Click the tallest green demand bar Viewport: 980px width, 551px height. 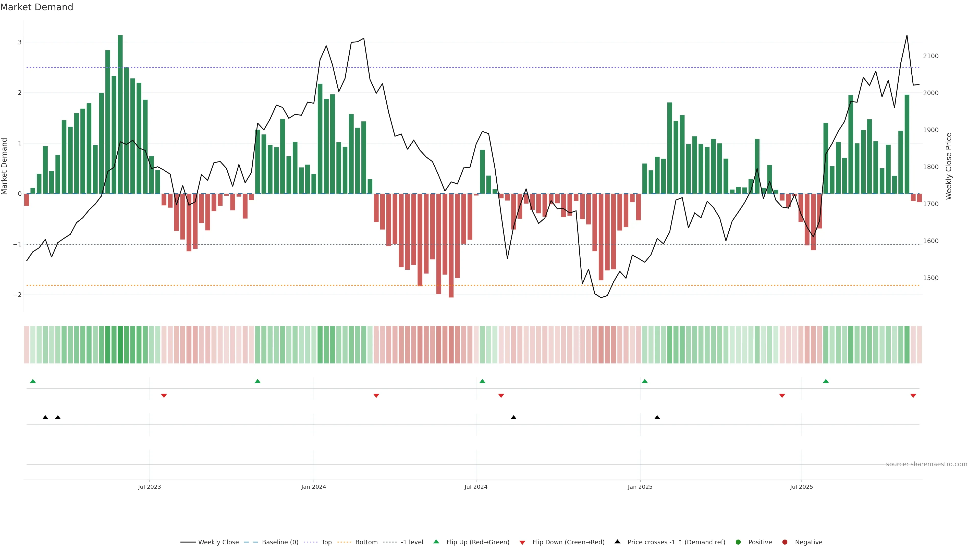click(x=120, y=114)
